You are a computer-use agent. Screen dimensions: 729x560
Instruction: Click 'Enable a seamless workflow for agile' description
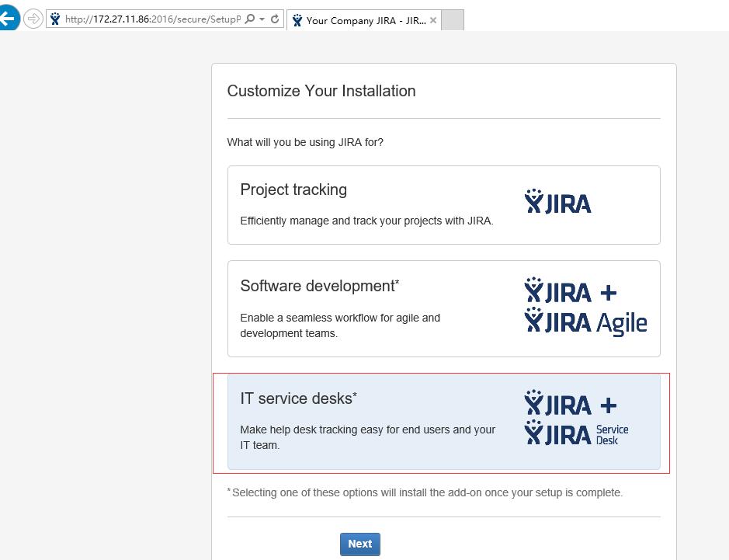(340, 325)
